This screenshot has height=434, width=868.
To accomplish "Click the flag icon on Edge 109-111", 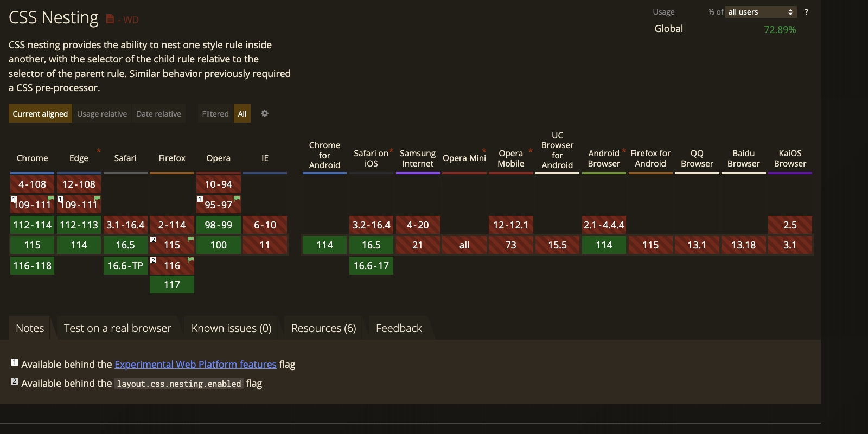I will click(x=98, y=199).
